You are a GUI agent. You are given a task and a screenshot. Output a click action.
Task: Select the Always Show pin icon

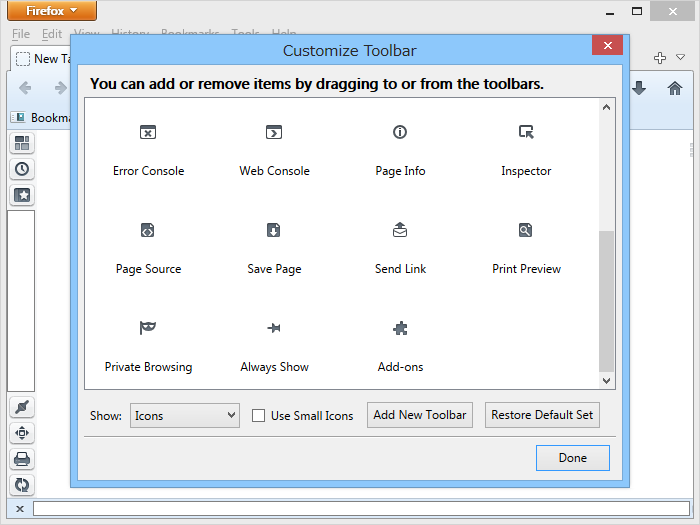tap(274, 328)
